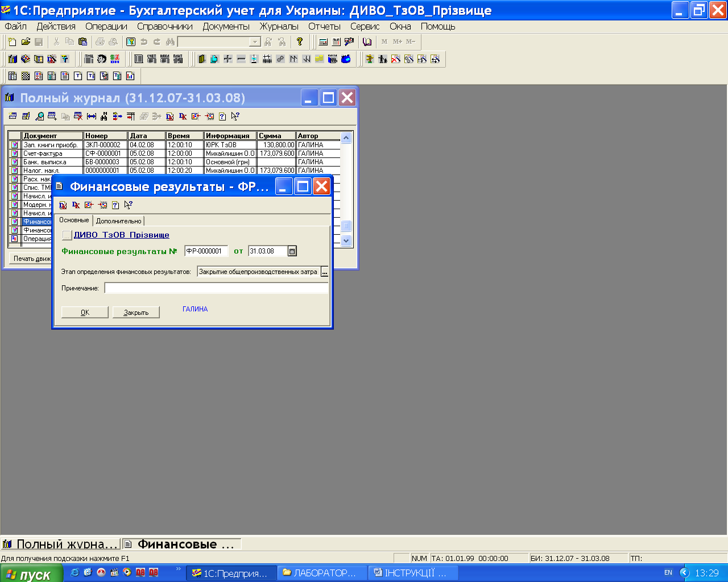Viewport: 728px width, 582px height.
Task: Click cell ЗКП-000002 in Номер column
Action: (x=105, y=145)
